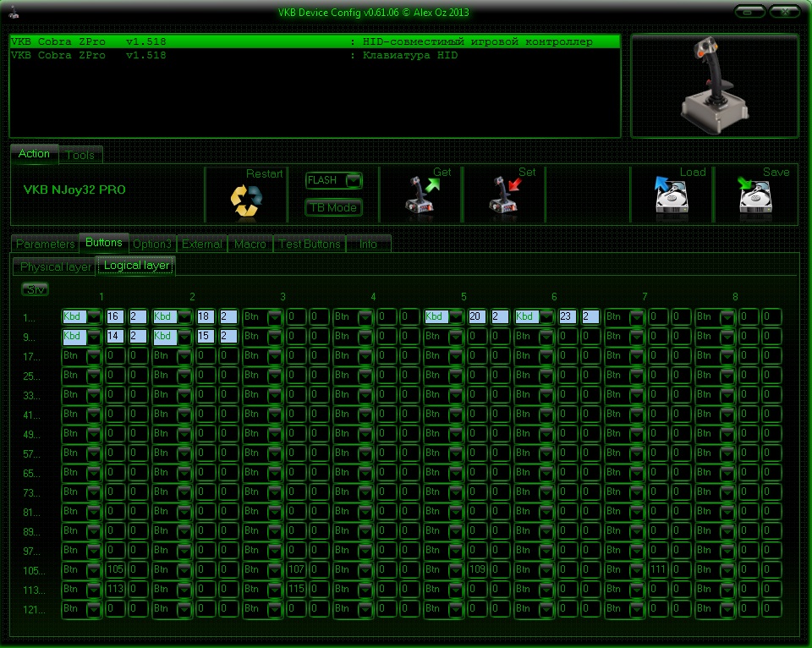This screenshot has height=648, width=812.
Task: Switch to Physical layer sub-tab
Action: (56, 266)
